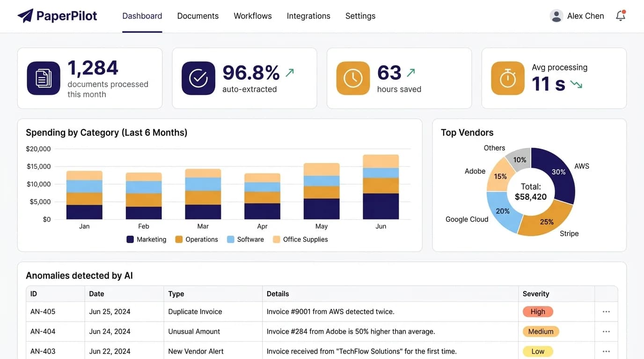Select the Stripe 25% donut slice
The width and height of the screenshot is (644, 359).
pyautogui.click(x=546, y=221)
